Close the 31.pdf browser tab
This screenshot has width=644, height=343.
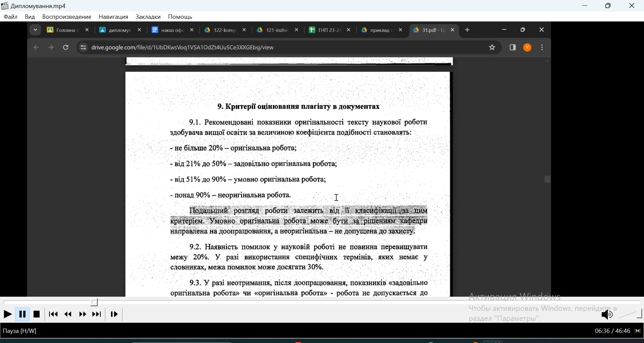(453, 30)
